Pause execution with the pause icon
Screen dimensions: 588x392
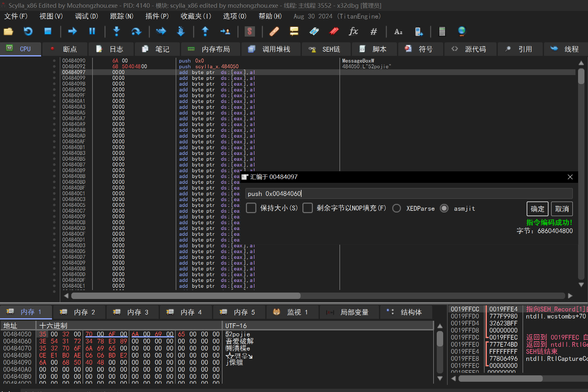[x=92, y=31]
